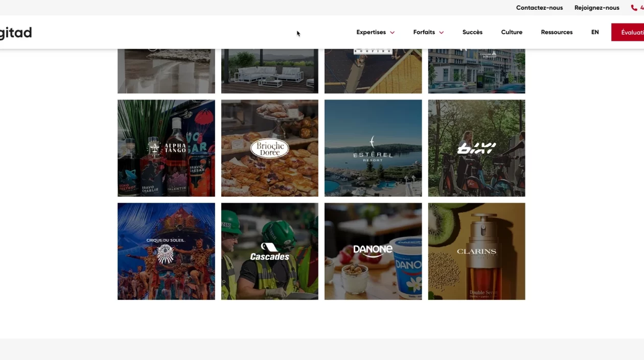Open the Cascades client thumbnail
644x360 pixels.
[270, 251]
